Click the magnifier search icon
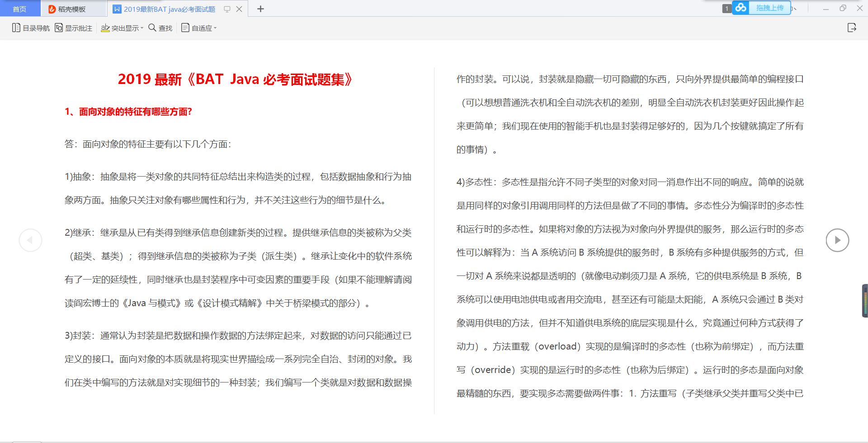 (152, 28)
